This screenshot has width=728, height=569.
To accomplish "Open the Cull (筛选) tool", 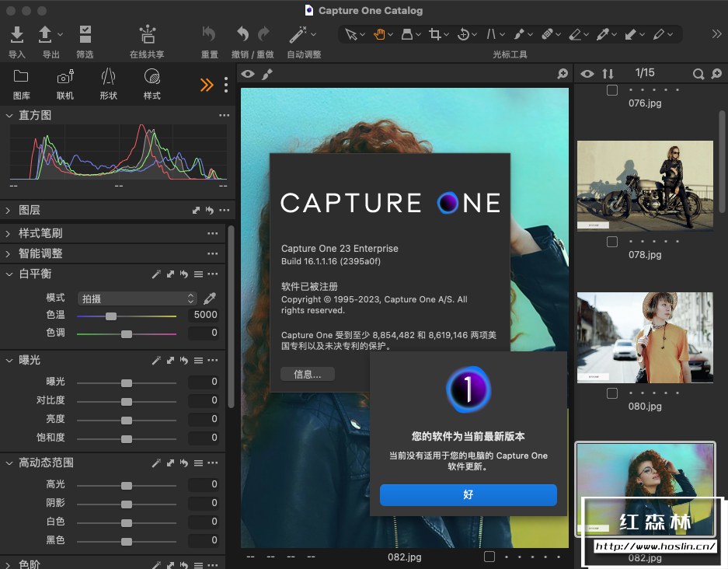I will pyautogui.click(x=85, y=35).
